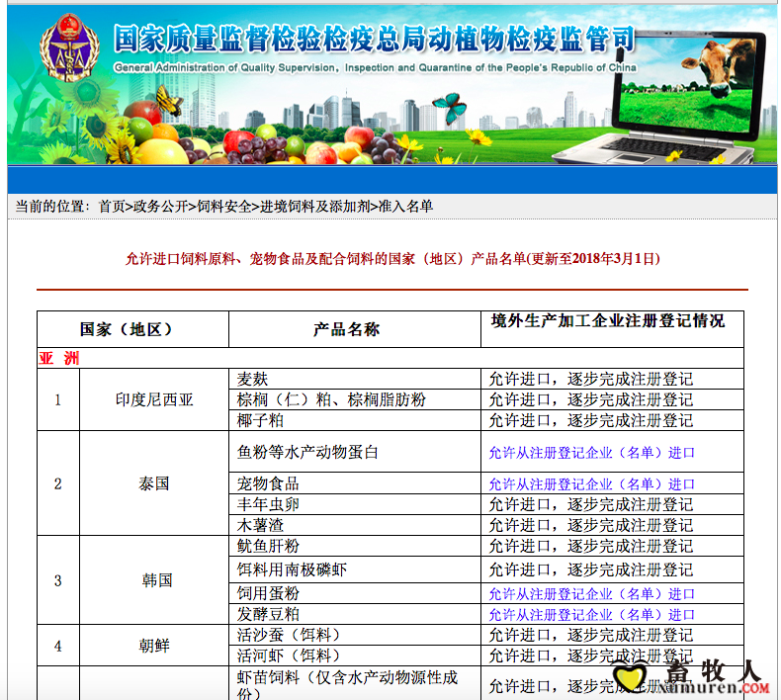Viewport: 781px width, 700px height.
Task: Open registered enterprise list link for 发酵豆粕
Action: point(591,615)
